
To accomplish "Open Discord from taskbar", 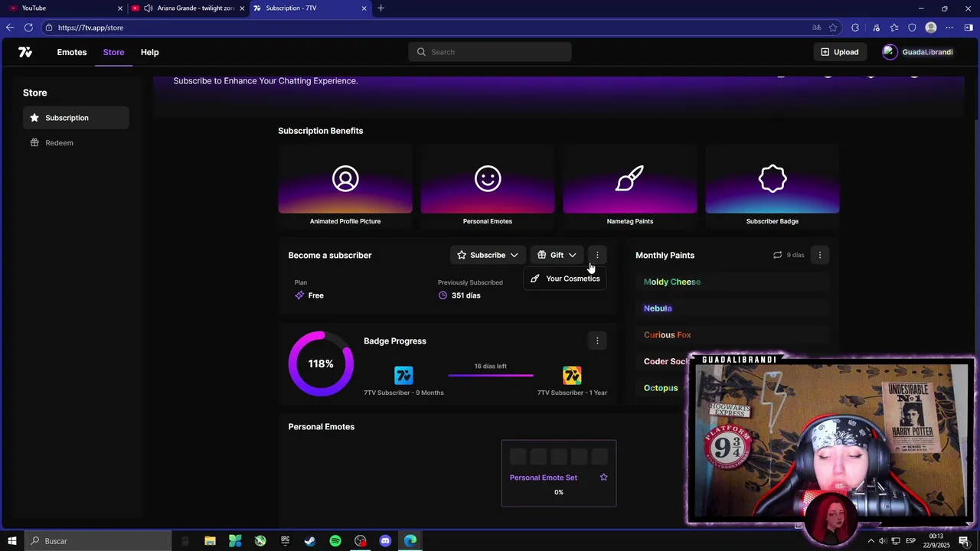I will (385, 541).
